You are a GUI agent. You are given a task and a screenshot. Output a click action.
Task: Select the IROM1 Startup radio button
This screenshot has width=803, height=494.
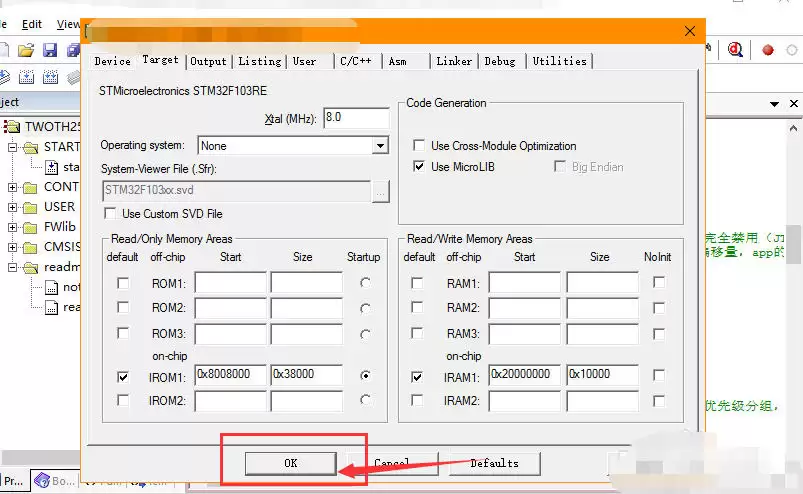coord(365,376)
